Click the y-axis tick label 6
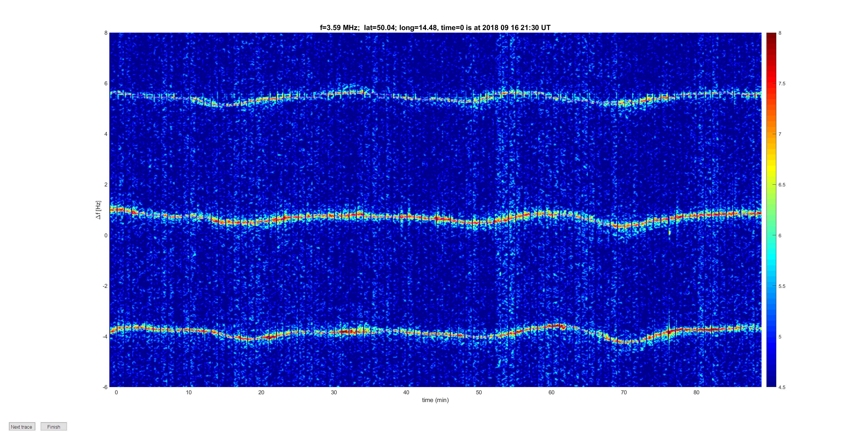This screenshot has width=868, height=435. pos(106,84)
